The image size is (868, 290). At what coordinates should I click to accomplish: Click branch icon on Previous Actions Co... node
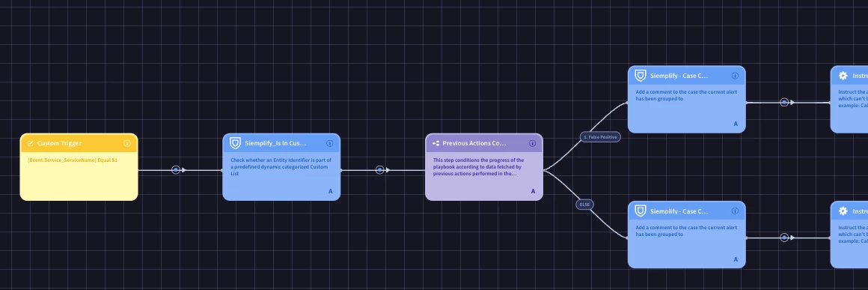point(435,143)
